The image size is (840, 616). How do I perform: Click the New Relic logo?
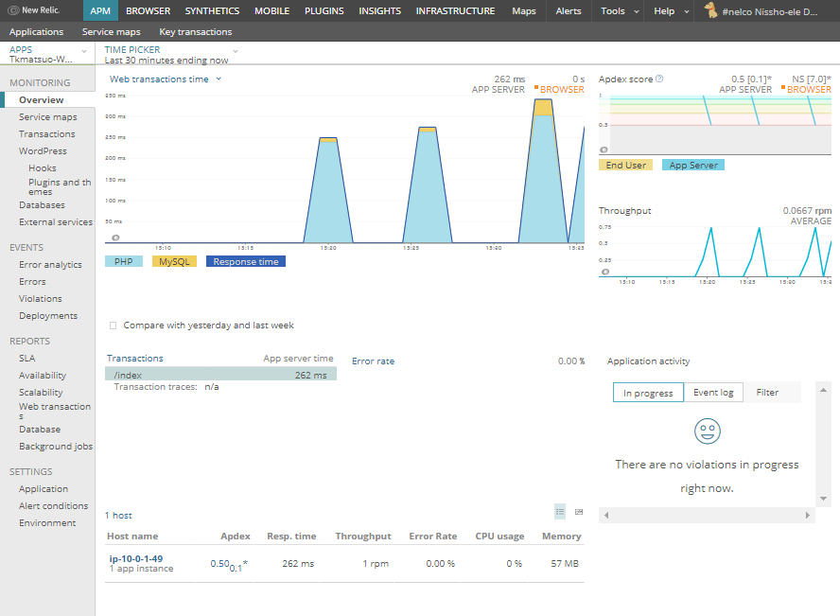[x=34, y=10]
